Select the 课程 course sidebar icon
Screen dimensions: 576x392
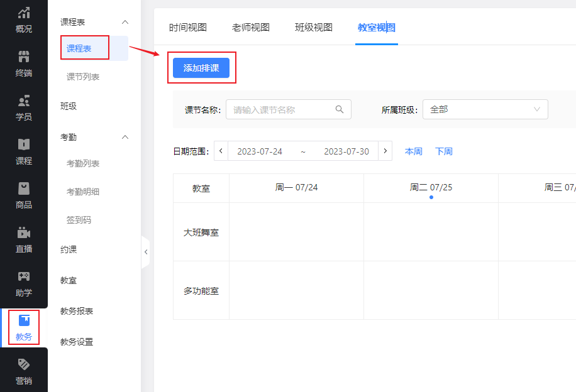tap(24, 152)
